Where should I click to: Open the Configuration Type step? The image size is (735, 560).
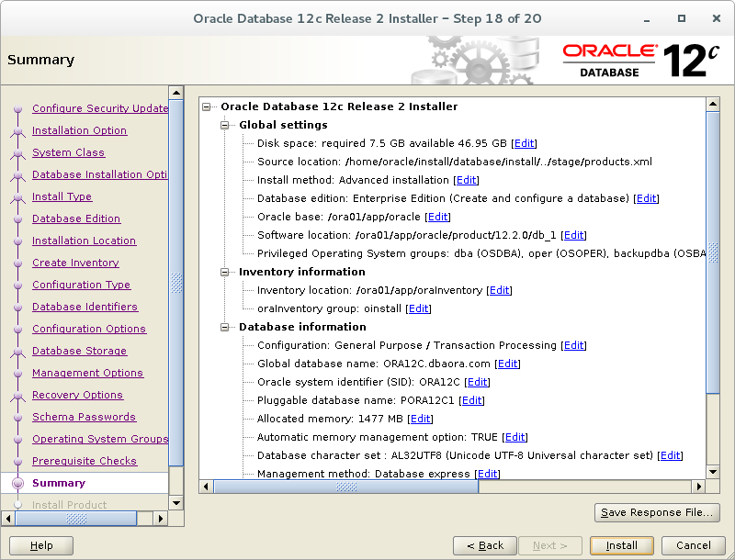(x=81, y=285)
